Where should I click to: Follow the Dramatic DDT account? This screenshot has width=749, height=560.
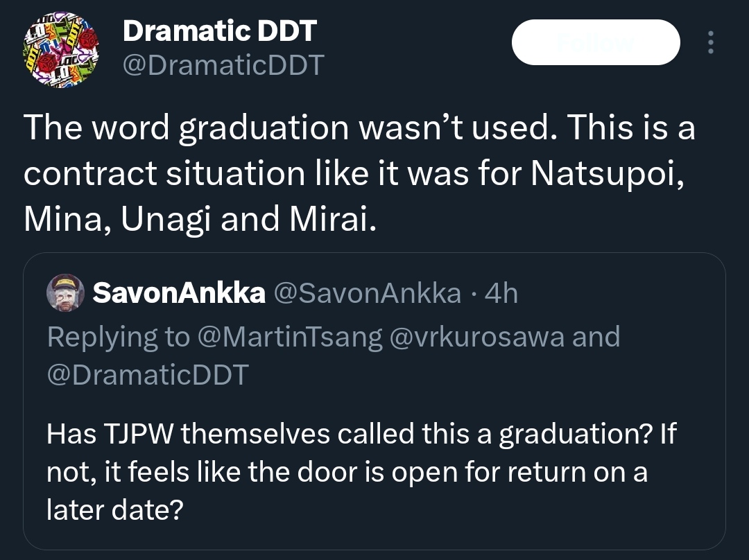coord(596,42)
